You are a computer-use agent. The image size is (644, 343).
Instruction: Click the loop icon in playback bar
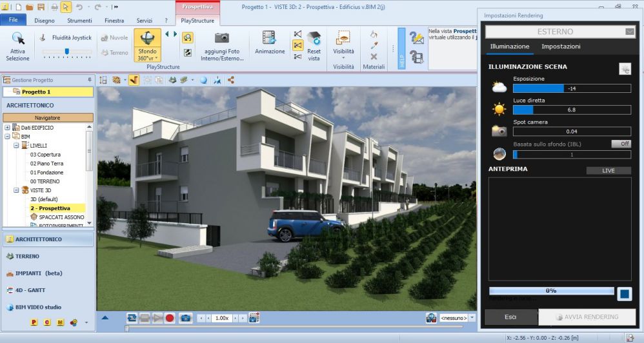tap(132, 318)
